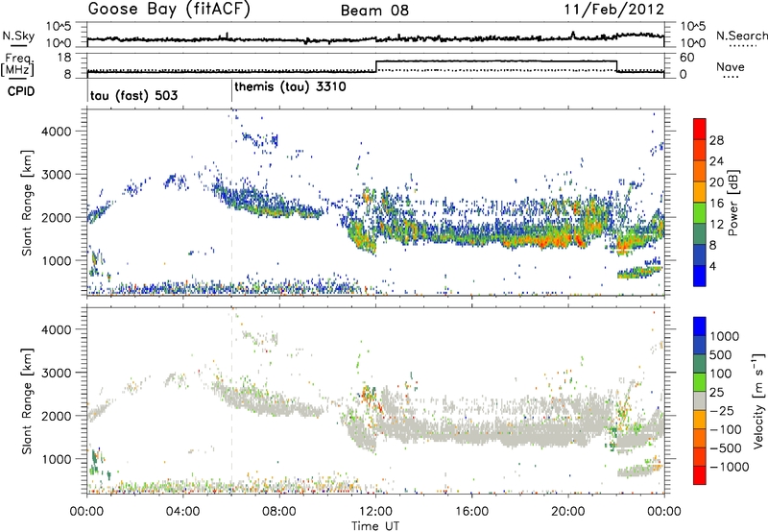Click the dashed vertical CPID change line in the power panel
Screen dimensions: 768x532
[x=231, y=203]
